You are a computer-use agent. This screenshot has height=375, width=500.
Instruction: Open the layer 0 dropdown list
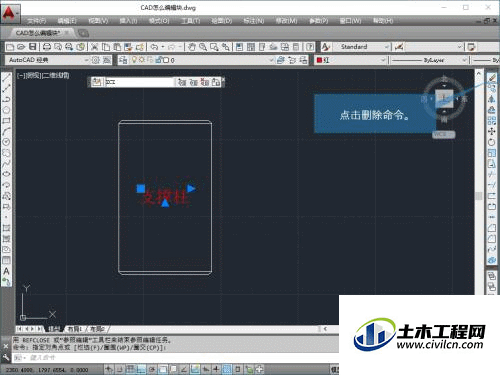271,60
